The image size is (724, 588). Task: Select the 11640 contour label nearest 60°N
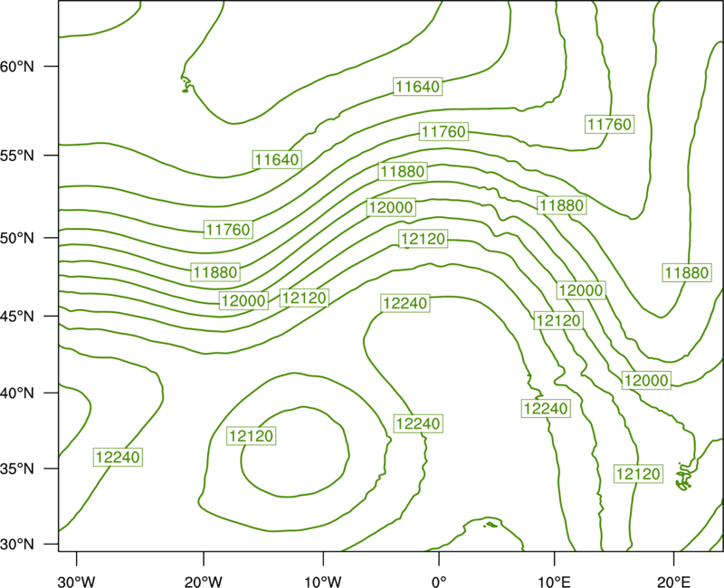coord(418,86)
